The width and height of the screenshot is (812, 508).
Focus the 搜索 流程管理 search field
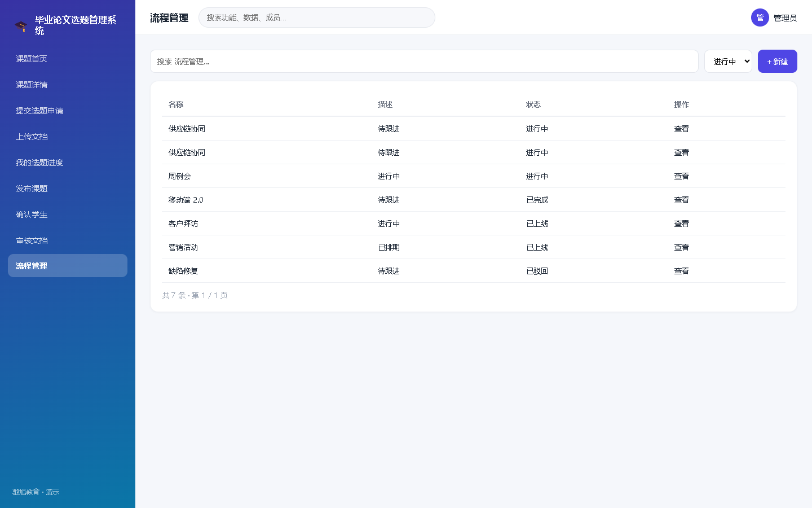pos(424,62)
